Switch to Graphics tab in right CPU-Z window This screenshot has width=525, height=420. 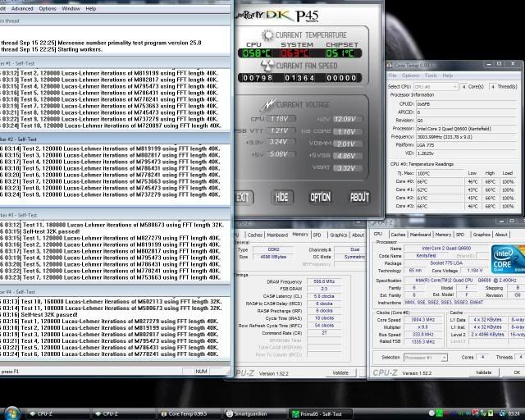(x=482, y=235)
